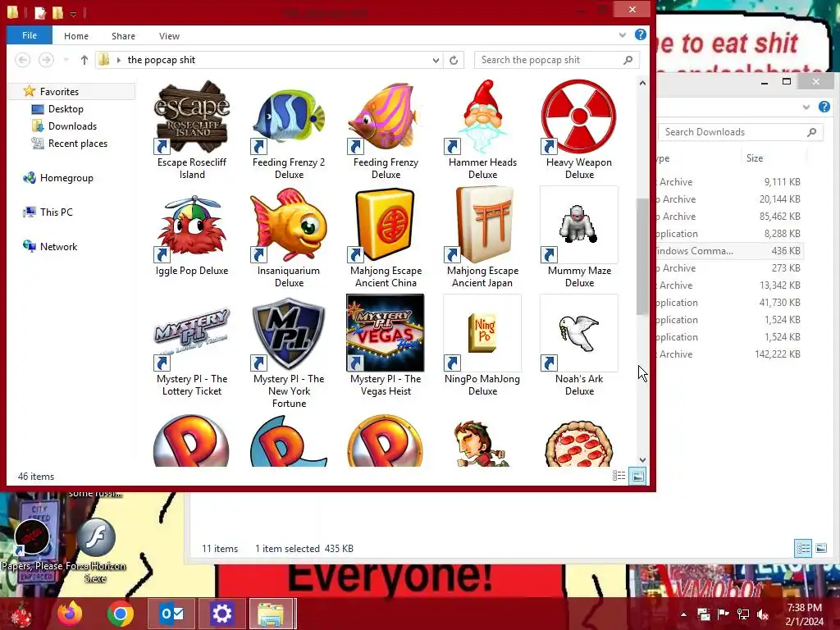Open Settings gear on the taskbar
Image resolution: width=840 pixels, height=630 pixels.
pyautogui.click(x=221, y=614)
